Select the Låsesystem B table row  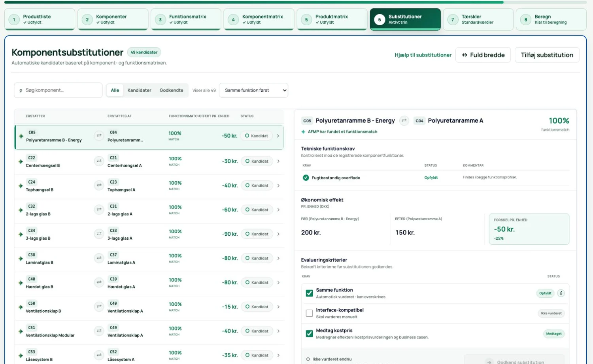coord(149,355)
